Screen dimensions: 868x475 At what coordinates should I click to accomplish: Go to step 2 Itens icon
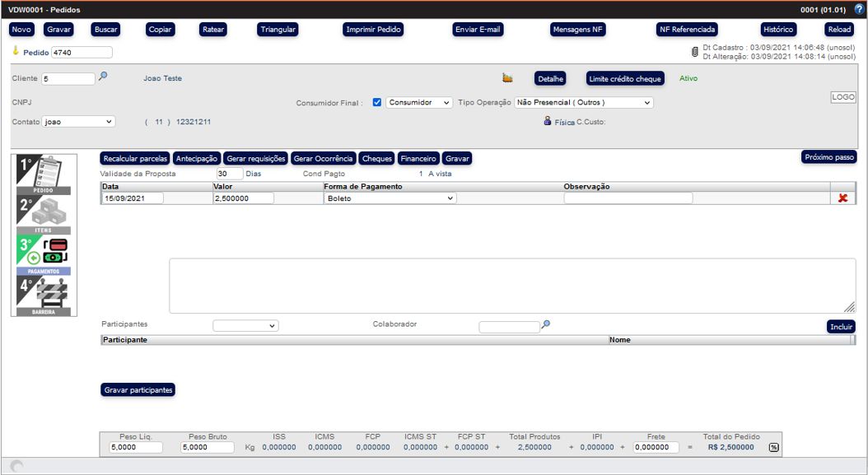click(x=44, y=215)
